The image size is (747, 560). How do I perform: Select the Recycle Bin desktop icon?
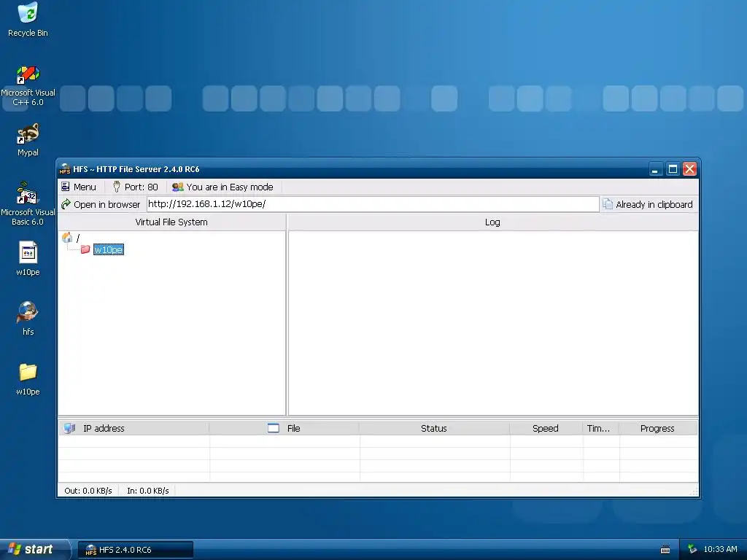pos(28,20)
